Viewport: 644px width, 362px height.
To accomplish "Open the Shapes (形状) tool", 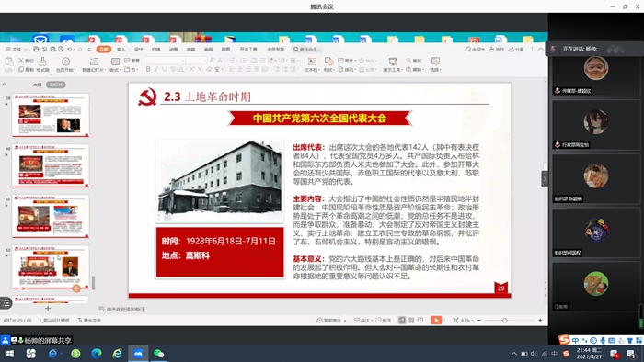I will pos(328,64).
